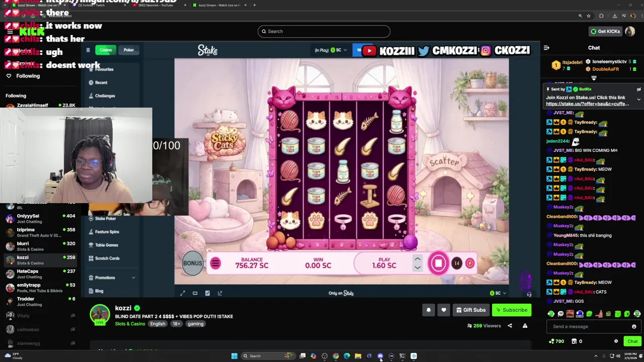Open Discord from the taskbar
The width and height of the screenshot is (644, 362).
(x=380, y=356)
